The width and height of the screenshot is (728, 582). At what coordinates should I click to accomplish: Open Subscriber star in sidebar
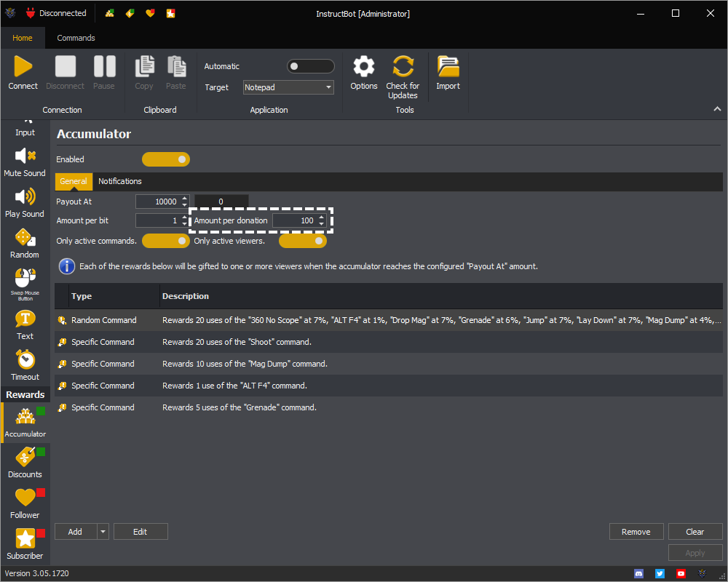pyautogui.click(x=25, y=544)
